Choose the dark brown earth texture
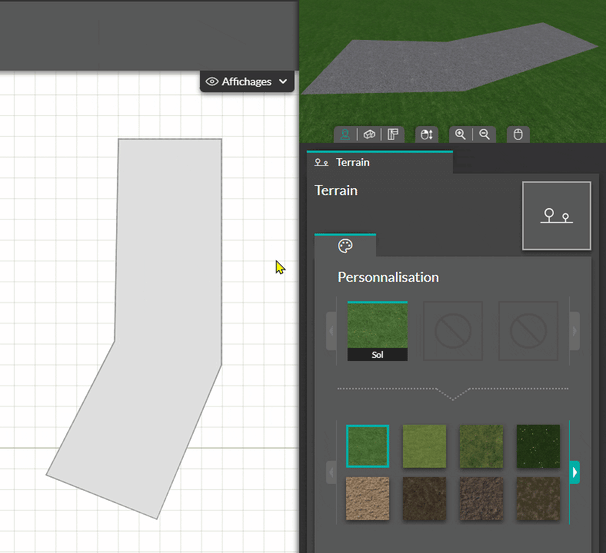606x553 pixels. (x=424, y=499)
